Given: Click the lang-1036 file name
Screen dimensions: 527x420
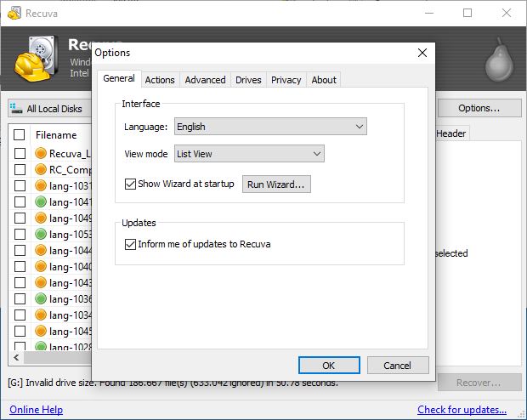Looking at the screenshot, I should click(71, 299).
